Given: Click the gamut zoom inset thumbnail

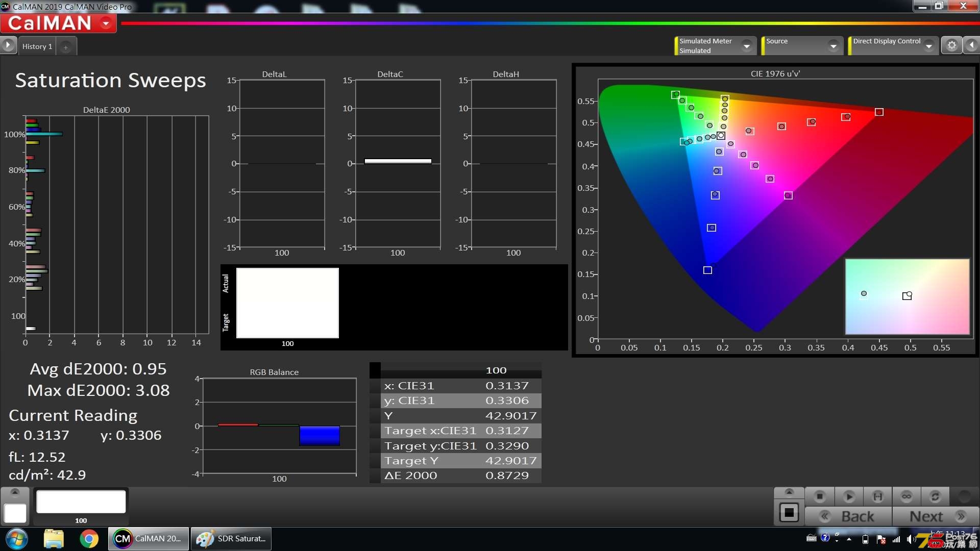Looking at the screenshot, I should point(907,297).
